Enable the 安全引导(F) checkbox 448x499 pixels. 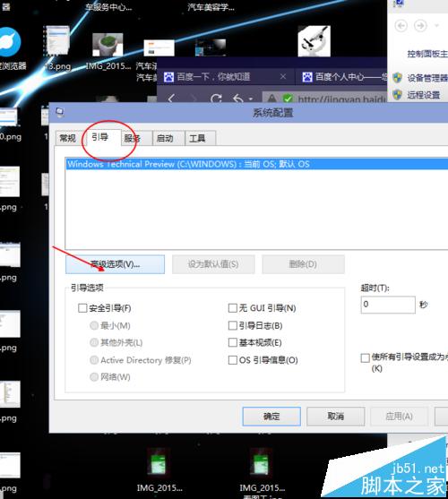pos(82,308)
